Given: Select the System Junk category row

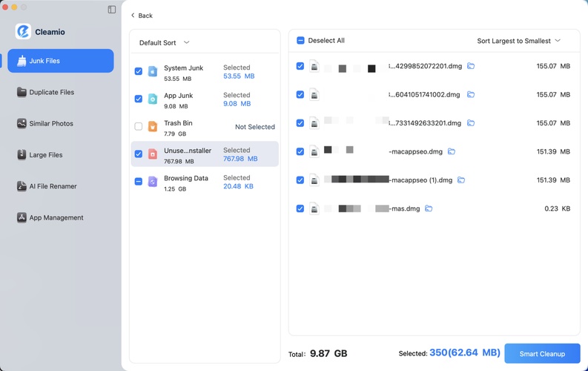Looking at the screenshot, I should click(x=205, y=71).
